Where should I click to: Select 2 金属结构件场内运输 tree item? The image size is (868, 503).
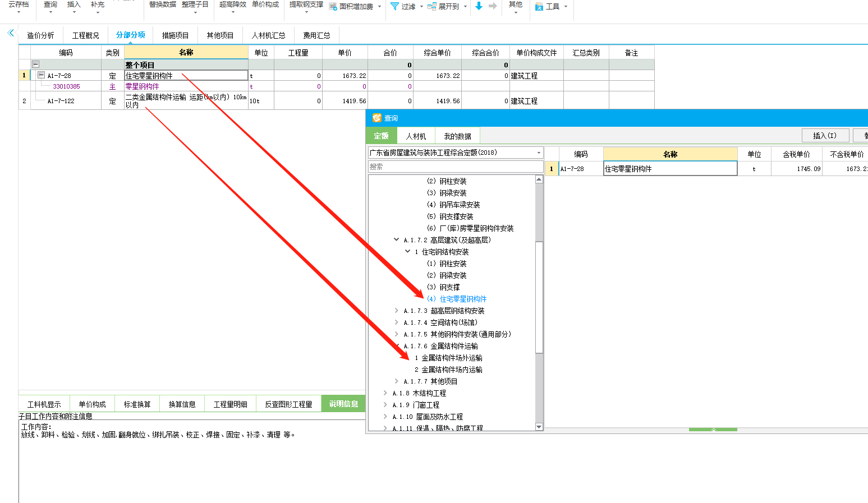coord(448,370)
